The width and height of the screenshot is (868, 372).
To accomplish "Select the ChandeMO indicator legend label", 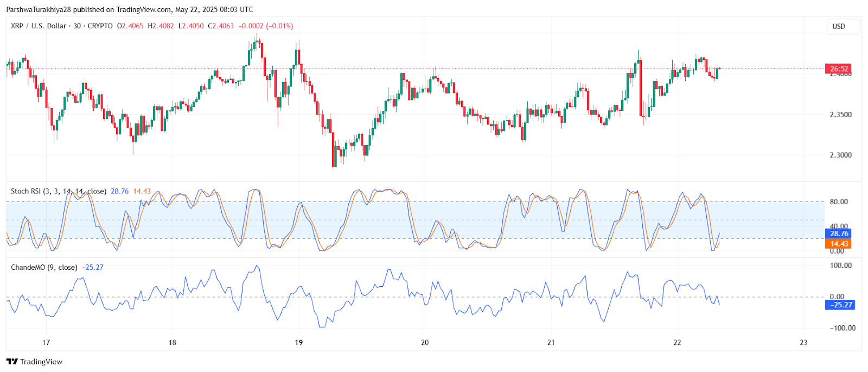I will [44, 267].
